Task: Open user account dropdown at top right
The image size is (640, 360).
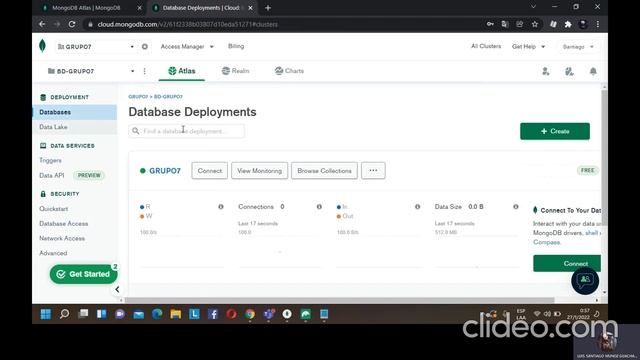Action: [578, 47]
